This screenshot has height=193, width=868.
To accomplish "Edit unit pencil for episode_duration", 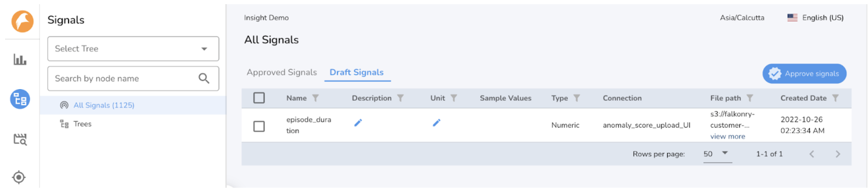I will (436, 123).
